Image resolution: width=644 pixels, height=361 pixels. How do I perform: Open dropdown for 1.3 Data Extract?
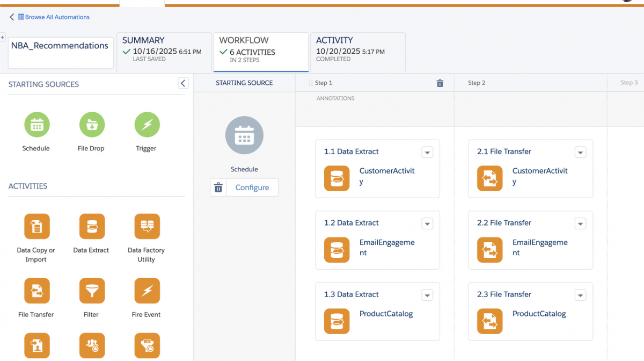tap(427, 295)
